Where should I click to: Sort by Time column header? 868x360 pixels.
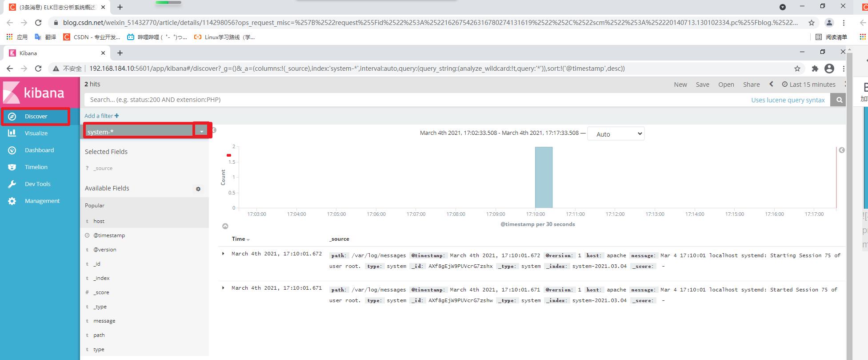coord(240,239)
